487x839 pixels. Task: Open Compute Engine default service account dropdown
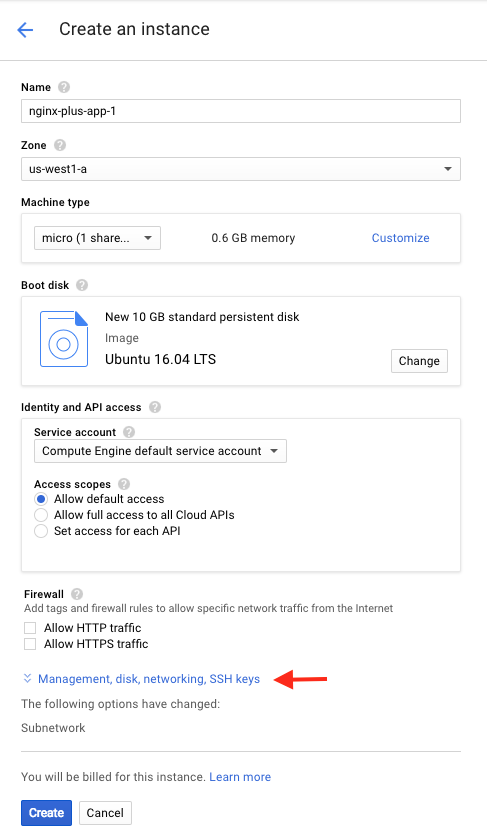click(x=161, y=451)
